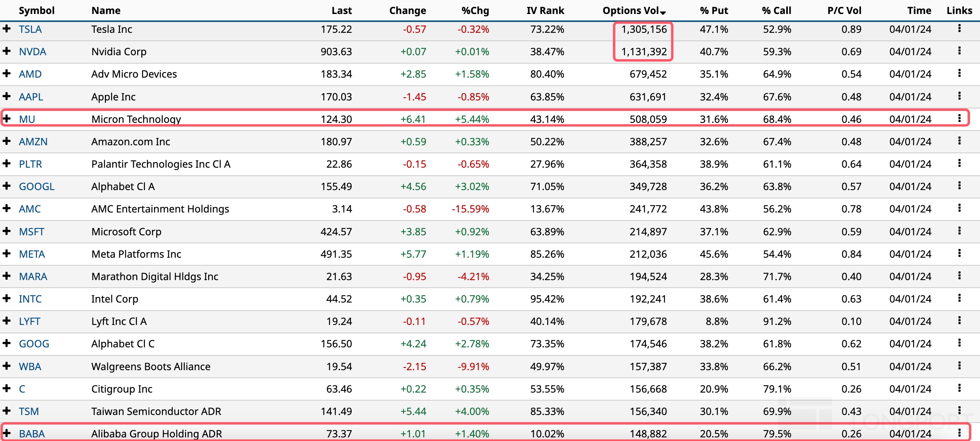The height and width of the screenshot is (441, 980).
Task: Open the MU symbol link
Action: [27, 119]
